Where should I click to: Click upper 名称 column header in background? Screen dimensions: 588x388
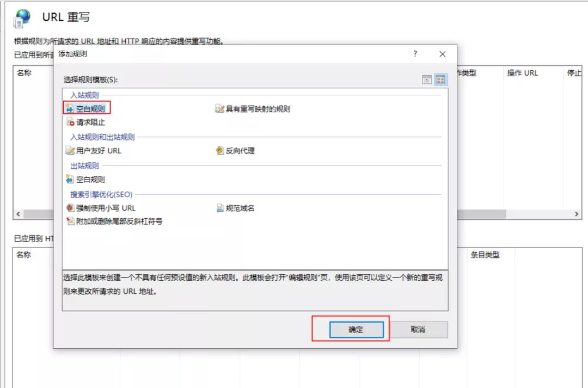point(24,73)
